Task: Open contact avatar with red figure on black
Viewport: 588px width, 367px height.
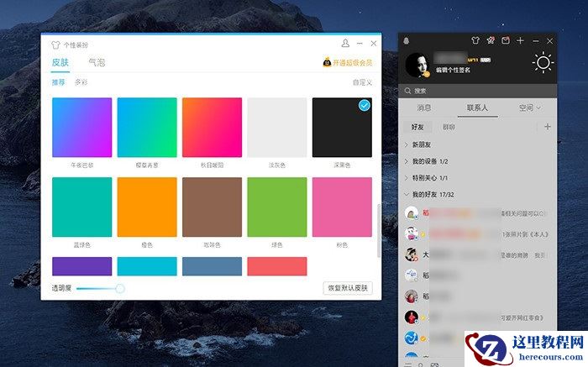Action: pos(412,317)
